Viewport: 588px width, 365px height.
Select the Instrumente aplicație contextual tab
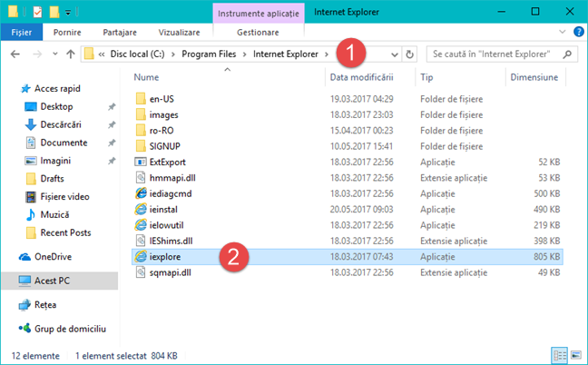[259, 14]
